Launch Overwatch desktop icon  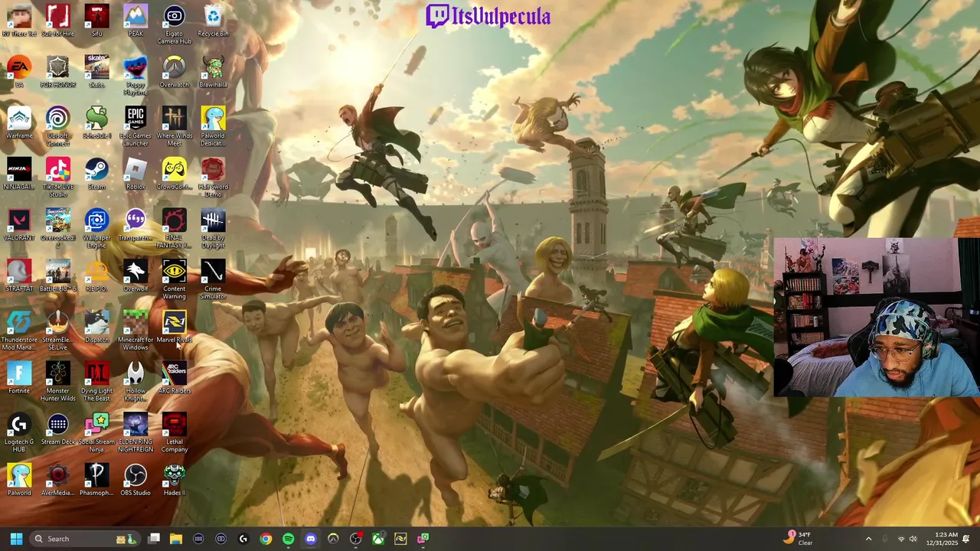pyautogui.click(x=174, y=72)
